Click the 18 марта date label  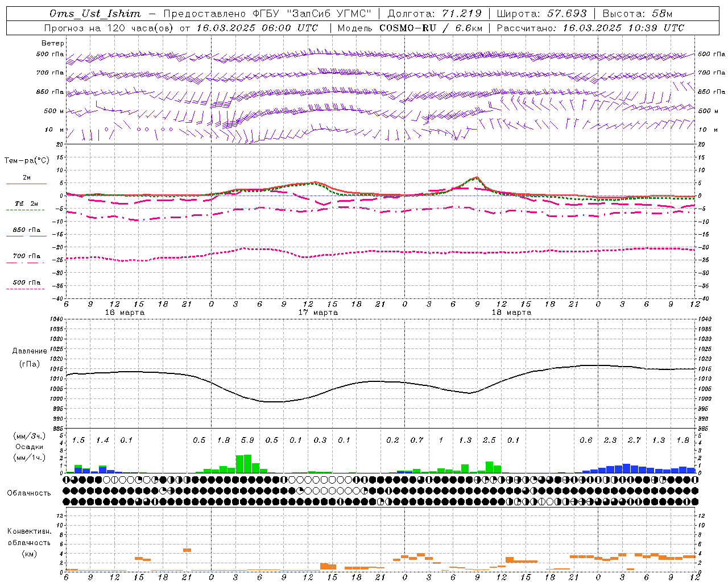coord(511,313)
